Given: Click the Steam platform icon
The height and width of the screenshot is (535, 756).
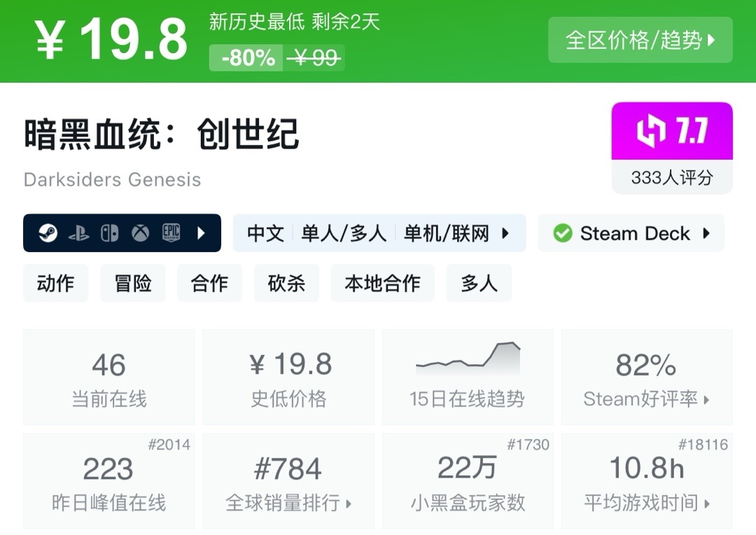Looking at the screenshot, I should pos(48,233).
